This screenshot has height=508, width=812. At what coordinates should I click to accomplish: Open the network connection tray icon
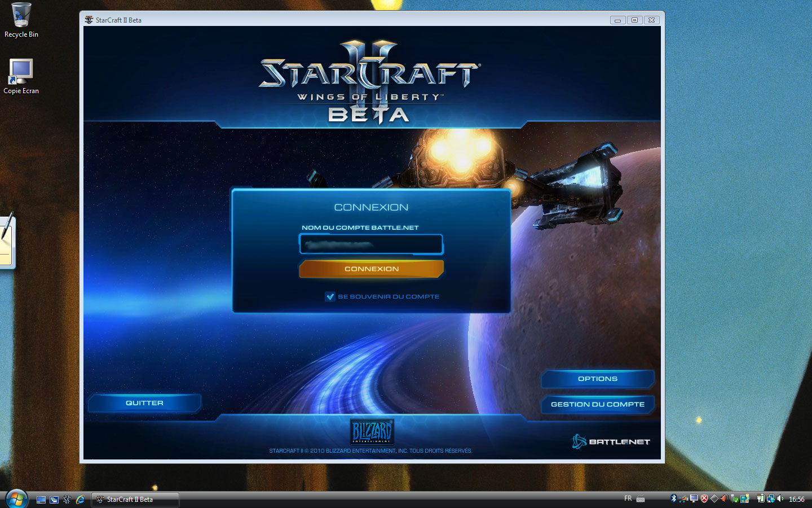[771, 498]
